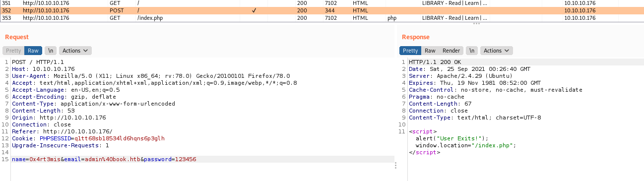Select the Raw tab in Request panel

tap(33, 51)
